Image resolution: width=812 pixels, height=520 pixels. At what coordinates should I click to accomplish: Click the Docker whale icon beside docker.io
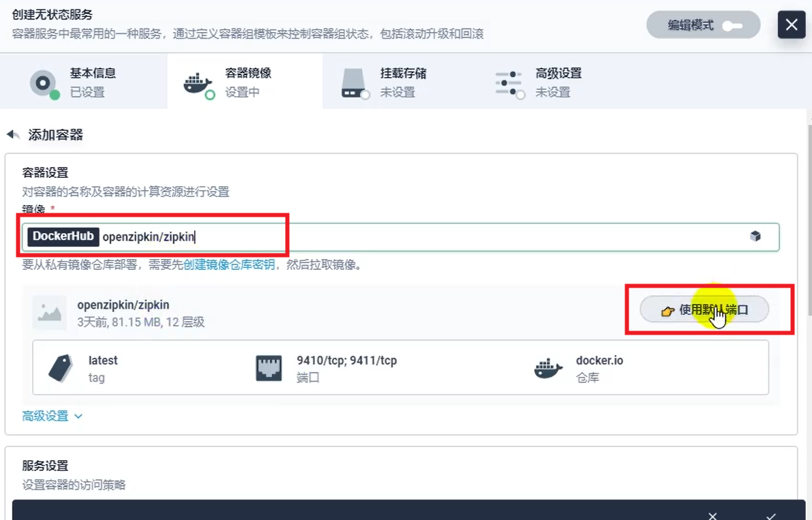click(x=548, y=369)
